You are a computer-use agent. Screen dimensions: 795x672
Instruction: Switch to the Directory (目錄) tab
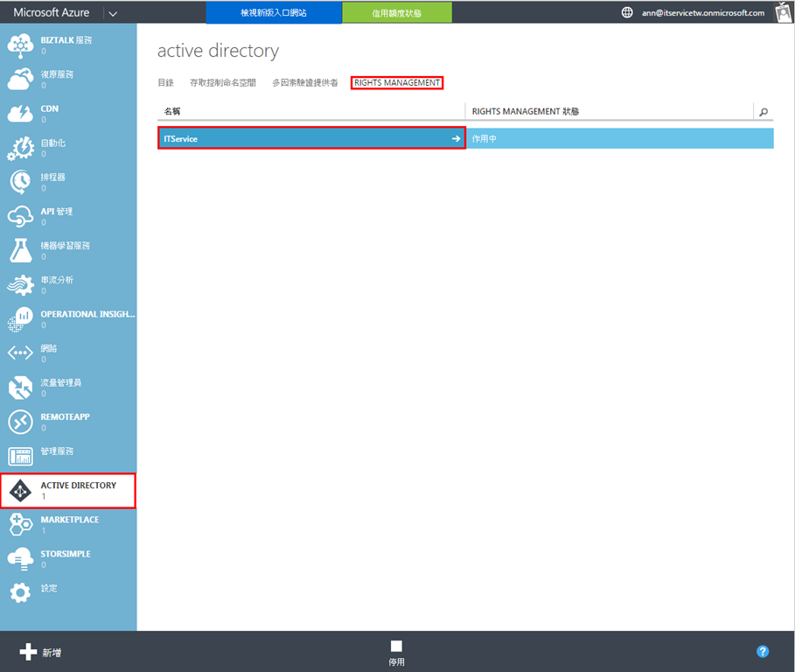click(166, 82)
